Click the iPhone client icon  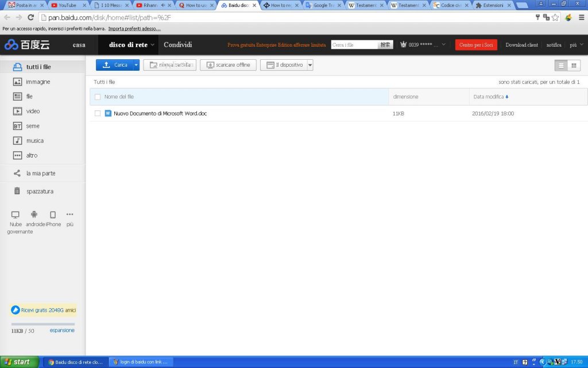click(53, 215)
